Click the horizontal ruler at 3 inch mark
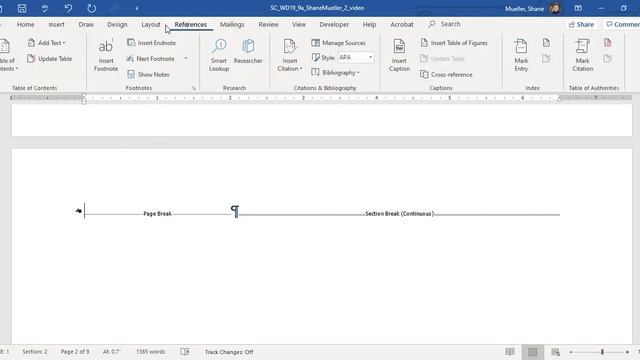 (303, 98)
